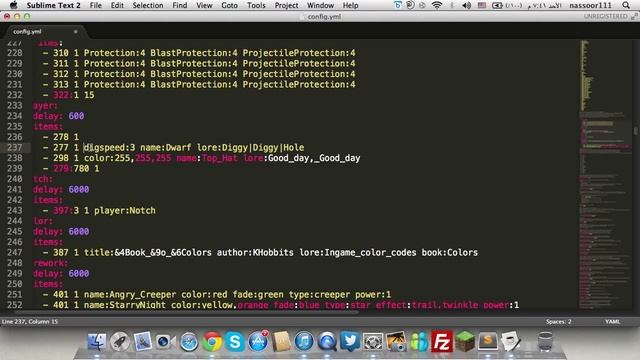Open iPhoto from the dock

396,341
